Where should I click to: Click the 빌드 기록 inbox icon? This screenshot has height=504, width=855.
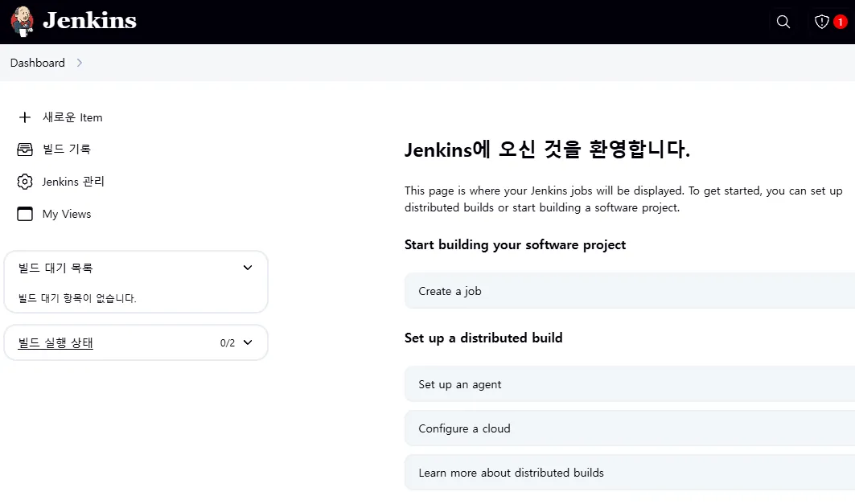[x=25, y=150]
